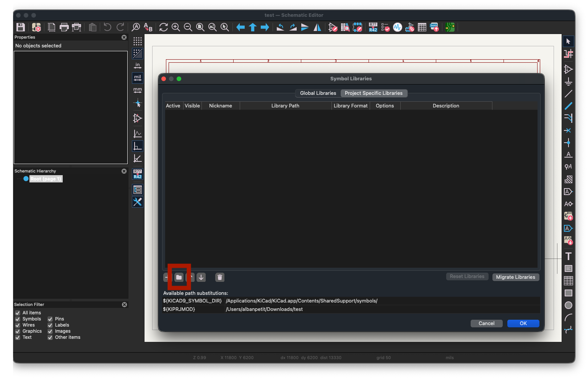The height and width of the screenshot is (379, 588).
Task: Click the Nickname column header
Action: click(x=221, y=106)
